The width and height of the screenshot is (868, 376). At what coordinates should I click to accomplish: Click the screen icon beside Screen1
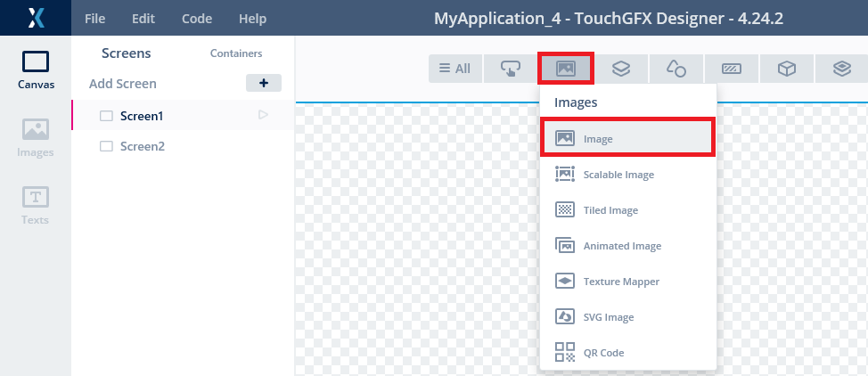[106, 116]
